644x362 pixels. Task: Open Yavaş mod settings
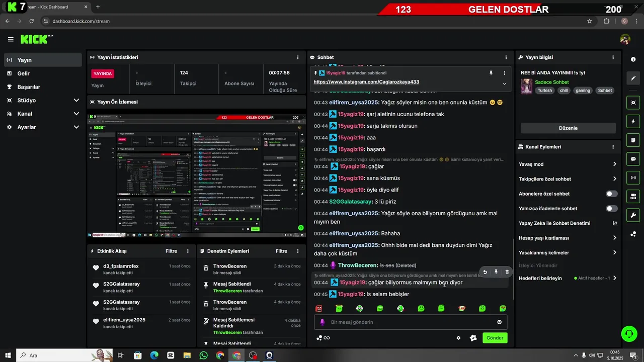pyautogui.click(x=568, y=164)
